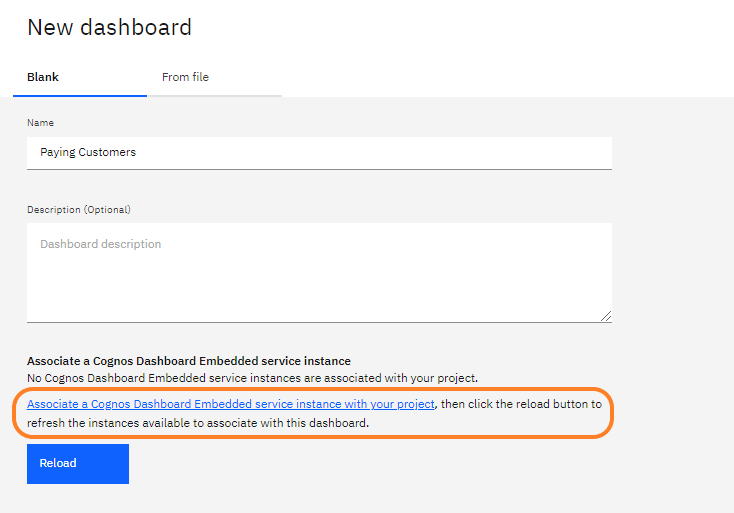Open the Associate Cognos Dashboard Embedded link
Image resolution: width=734 pixels, height=513 pixels.
[x=231, y=404]
